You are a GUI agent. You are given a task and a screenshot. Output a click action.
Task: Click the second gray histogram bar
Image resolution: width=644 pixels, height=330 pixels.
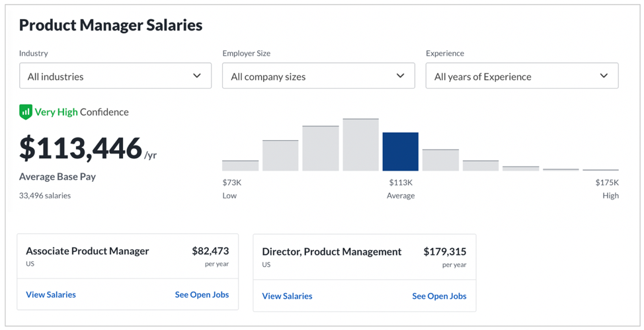click(x=280, y=155)
